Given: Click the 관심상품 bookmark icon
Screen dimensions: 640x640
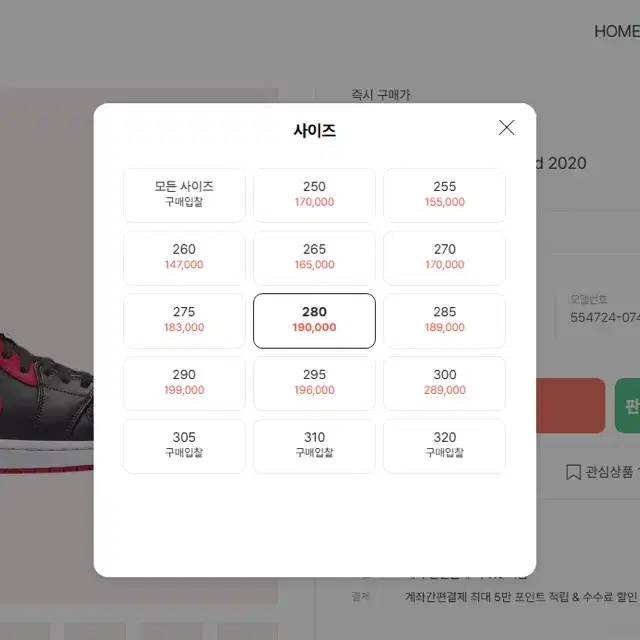Looking at the screenshot, I should coord(573,472).
